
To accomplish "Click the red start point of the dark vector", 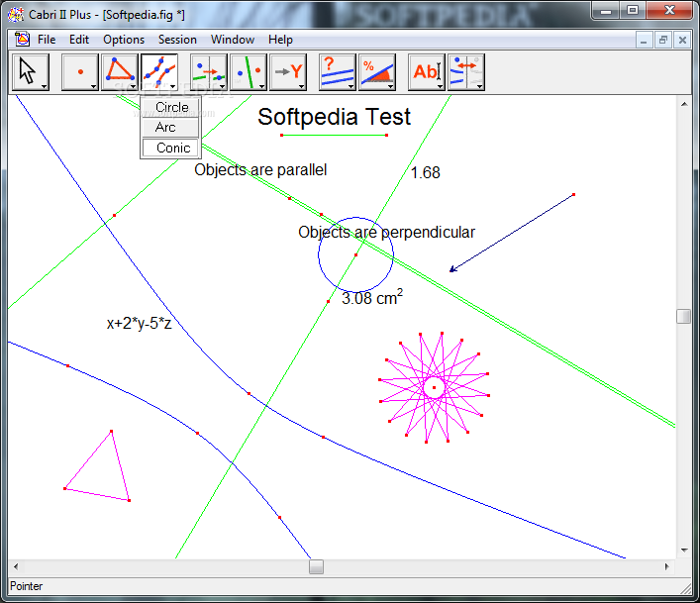I will 573,195.
